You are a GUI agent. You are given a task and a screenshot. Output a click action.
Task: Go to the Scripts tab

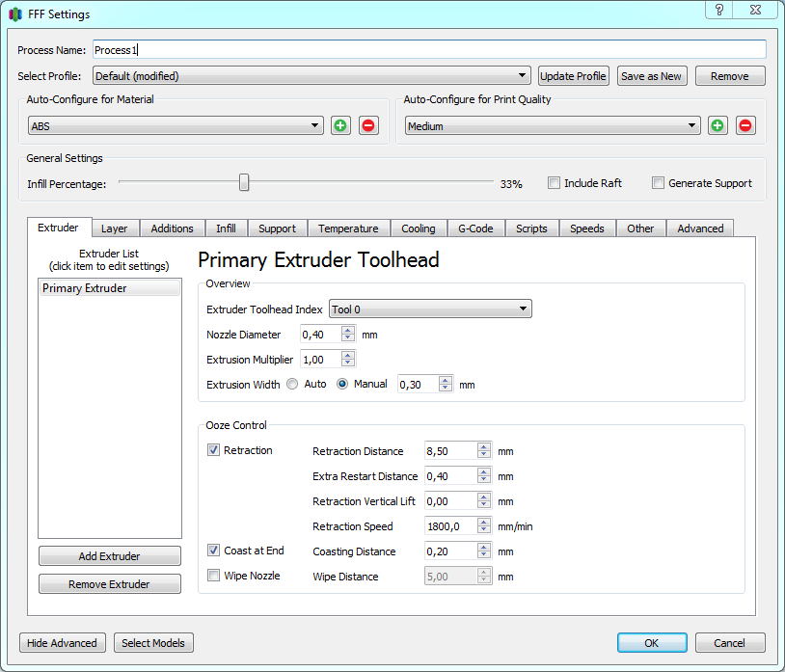click(531, 228)
